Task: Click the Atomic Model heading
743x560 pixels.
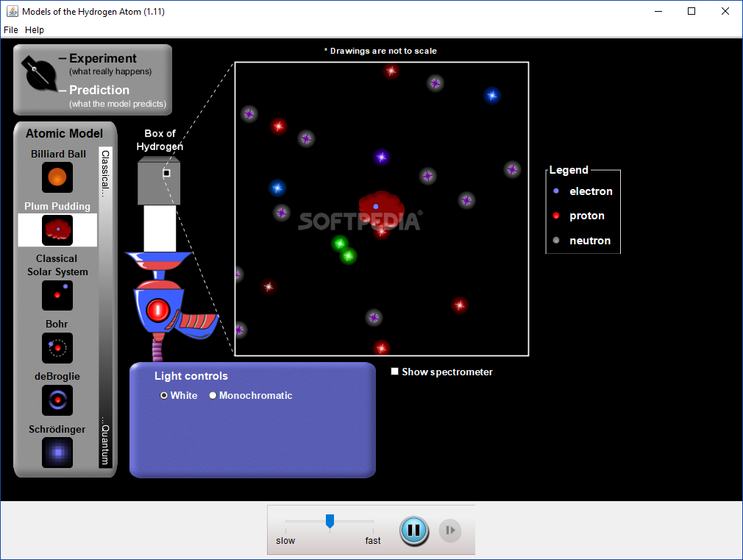Action: [x=65, y=134]
